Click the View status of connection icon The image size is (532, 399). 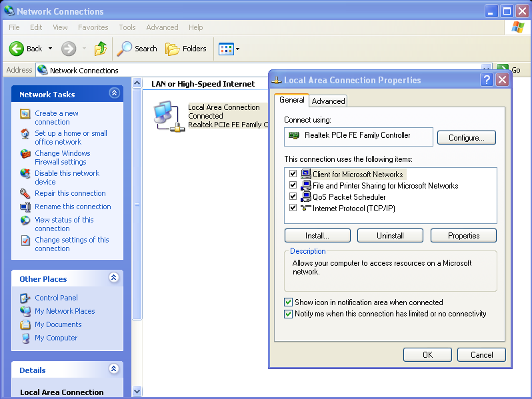25,220
